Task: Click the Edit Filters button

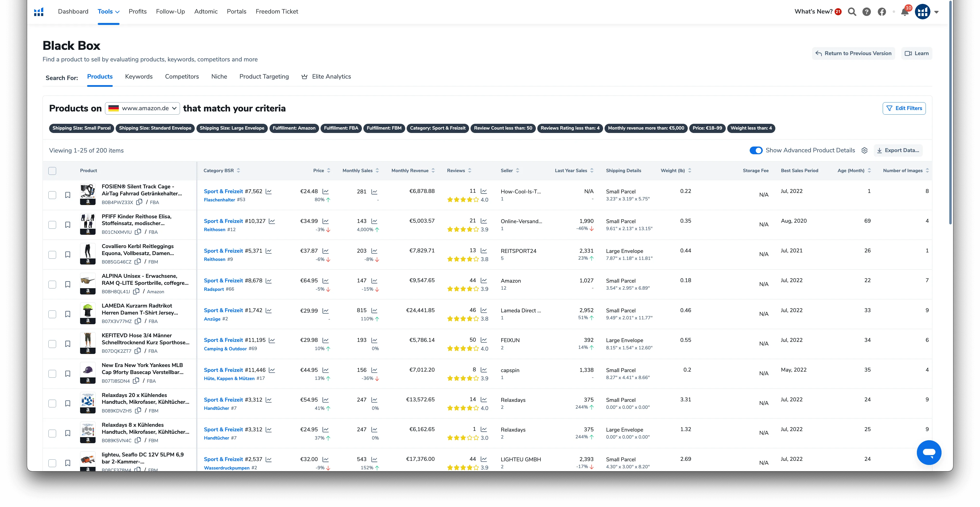Action: 904,108
